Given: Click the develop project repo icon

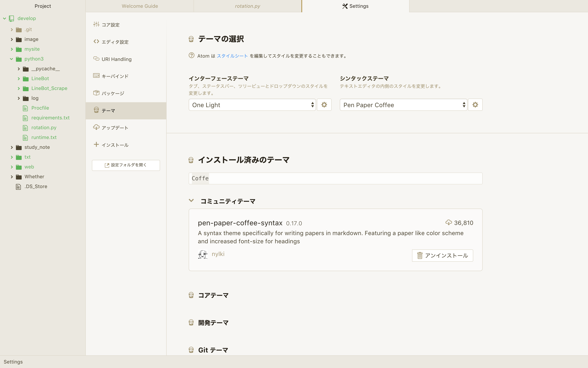Looking at the screenshot, I should click(x=11, y=18).
